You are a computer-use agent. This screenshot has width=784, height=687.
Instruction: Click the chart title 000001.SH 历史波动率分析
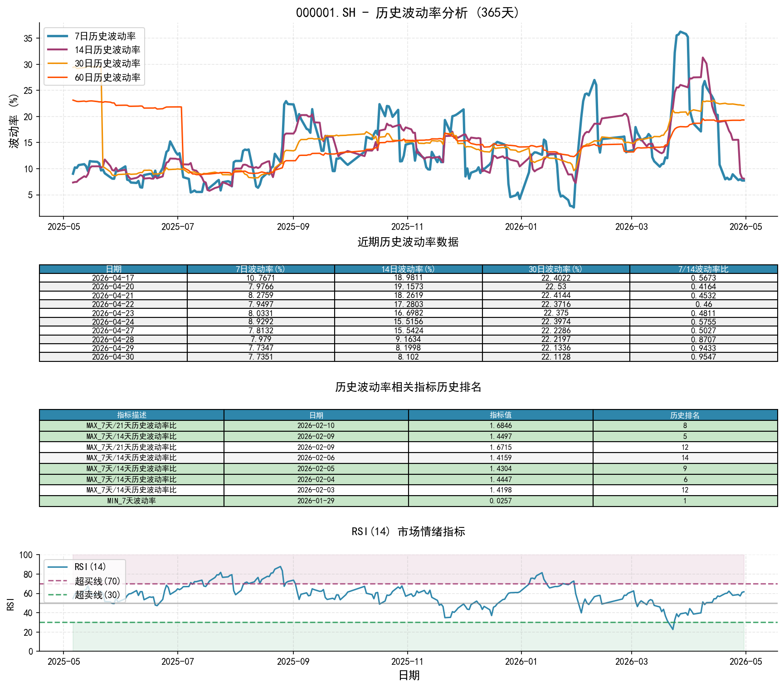click(408, 13)
